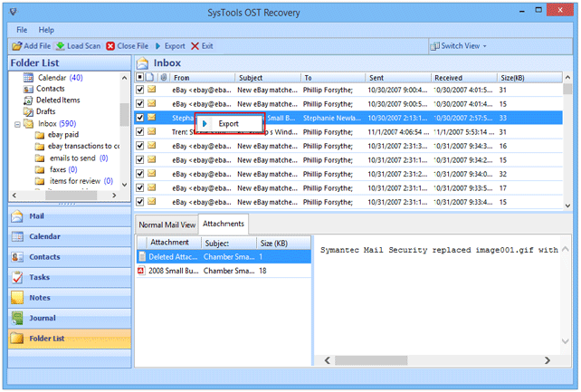Click the attachment paperclip column header

coord(164,78)
